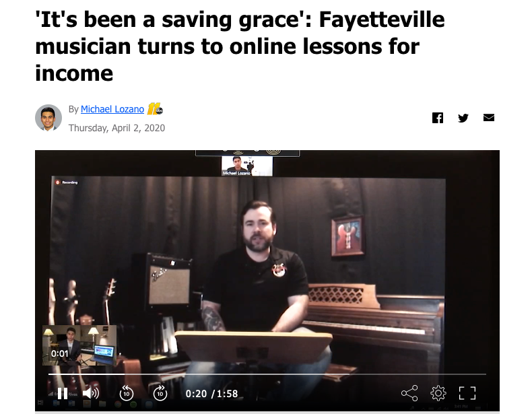The image size is (532, 414).
Task: Open Michael Lozano author link
Action: tap(112, 109)
